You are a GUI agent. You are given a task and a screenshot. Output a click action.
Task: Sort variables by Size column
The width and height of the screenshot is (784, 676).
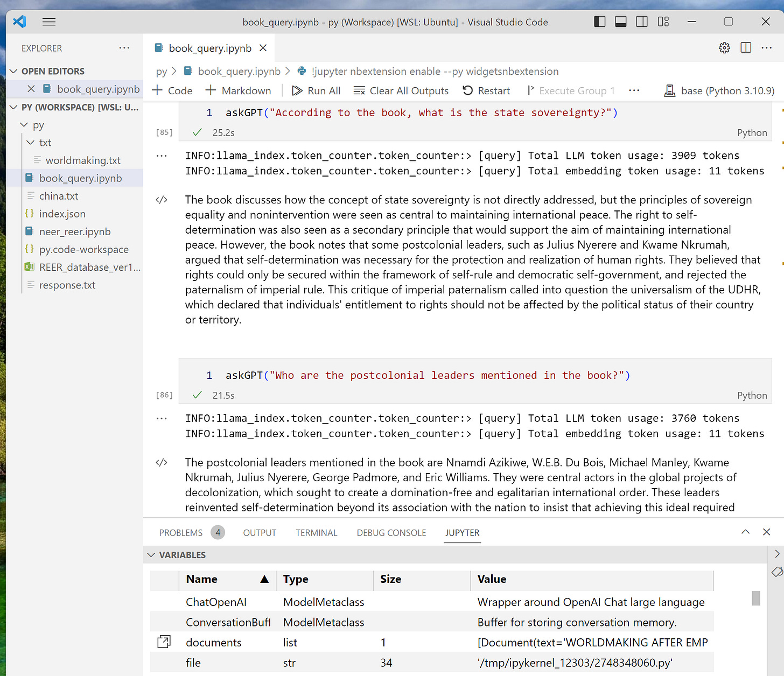tap(422, 579)
